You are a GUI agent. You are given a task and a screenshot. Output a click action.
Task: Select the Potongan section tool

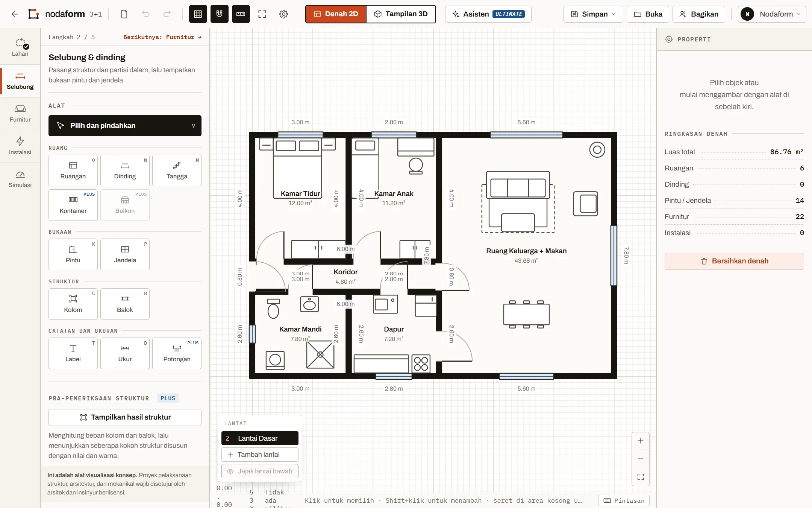pos(177,353)
